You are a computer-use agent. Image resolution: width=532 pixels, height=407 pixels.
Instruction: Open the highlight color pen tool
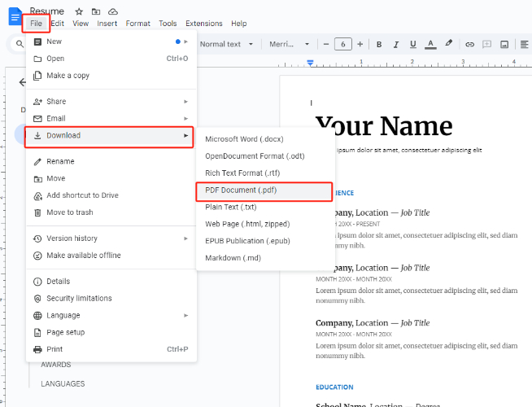click(449, 43)
